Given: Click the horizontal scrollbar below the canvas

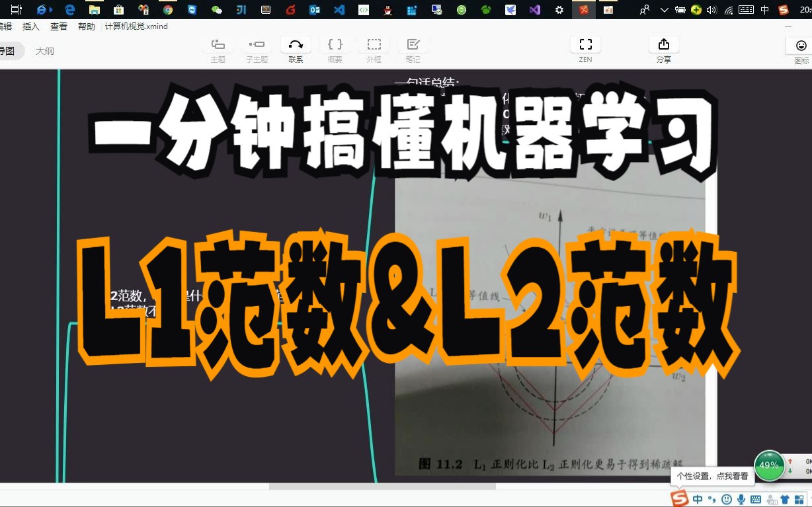Looking at the screenshot, I should 382,486.
